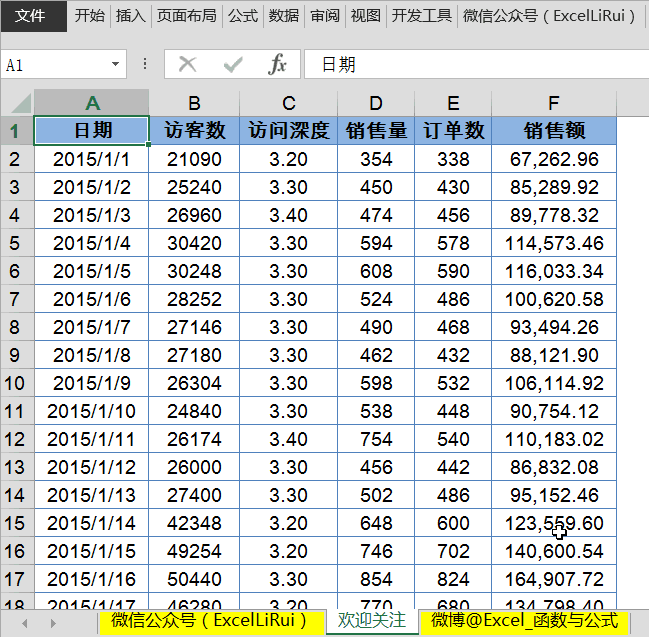The width and height of the screenshot is (649, 637).
Task: Click the Cancel (X) formula icon
Action: 187,65
